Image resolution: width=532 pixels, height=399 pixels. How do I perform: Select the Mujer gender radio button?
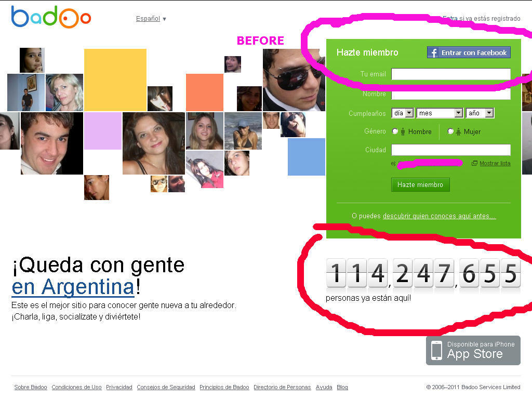tap(450, 131)
